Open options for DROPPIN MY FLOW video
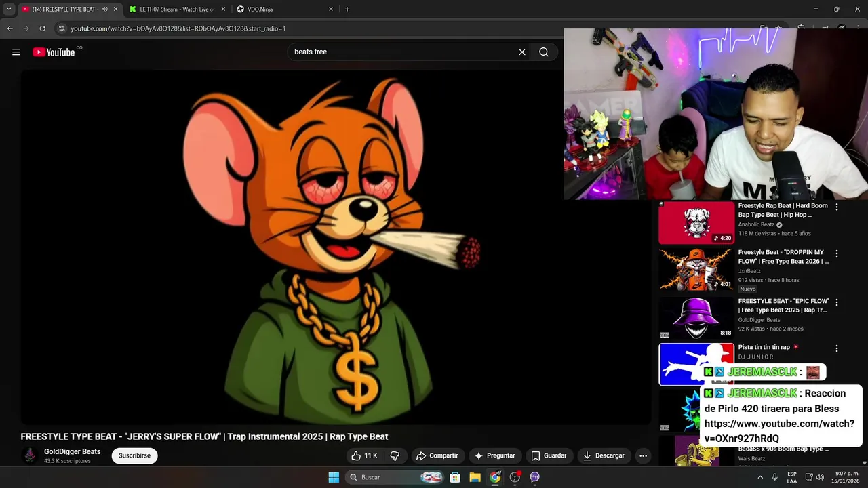868x488 pixels. coord(837,253)
